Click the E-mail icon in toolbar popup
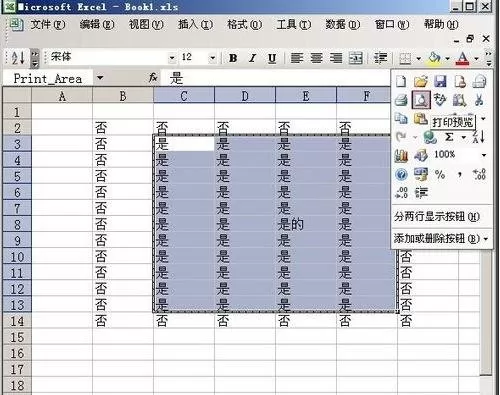 pyautogui.click(x=480, y=81)
